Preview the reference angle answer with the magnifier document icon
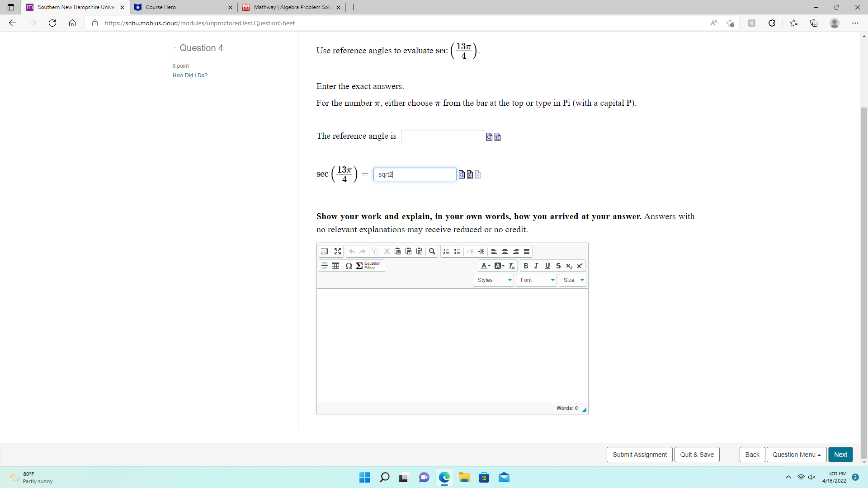Image resolution: width=868 pixels, height=488 pixels. 489,136
